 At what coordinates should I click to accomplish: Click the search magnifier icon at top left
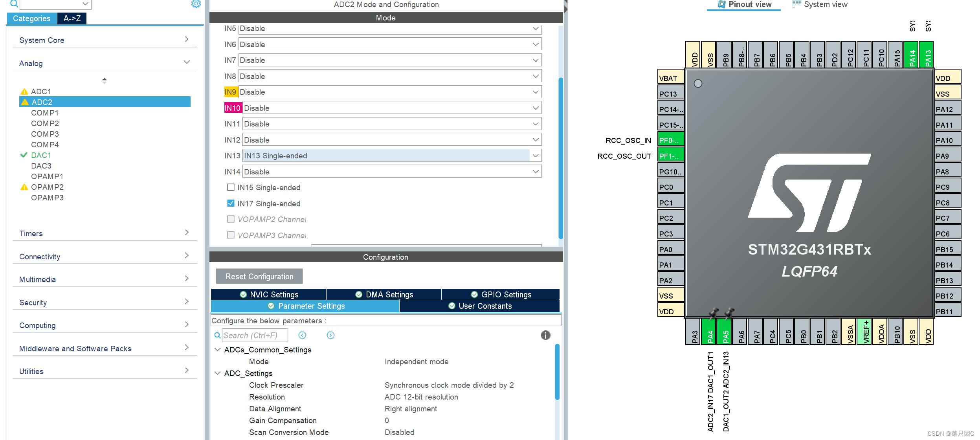click(14, 4)
